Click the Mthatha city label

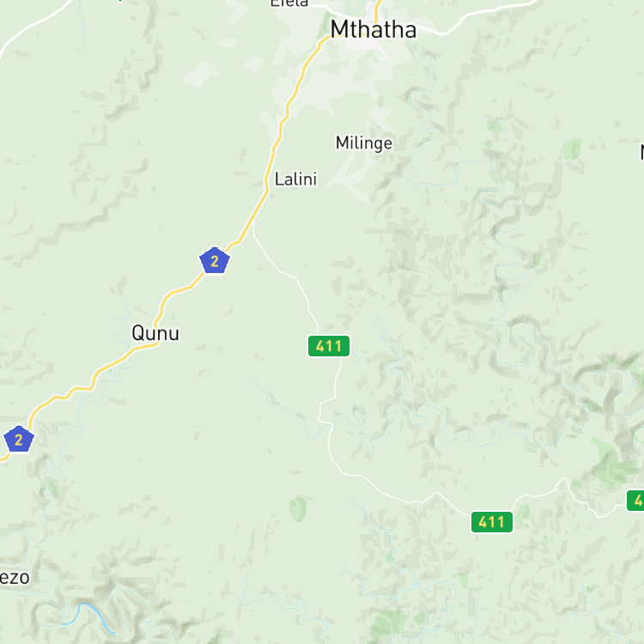point(373,29)
